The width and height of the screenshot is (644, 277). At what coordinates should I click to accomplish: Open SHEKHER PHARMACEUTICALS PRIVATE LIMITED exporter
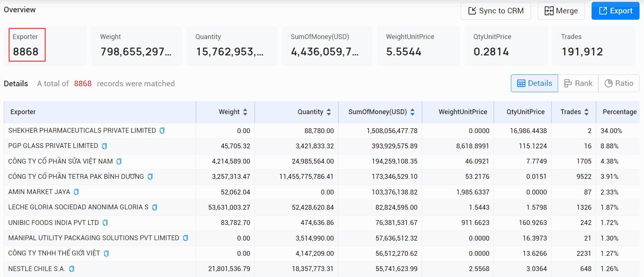[x=82, y=131]
